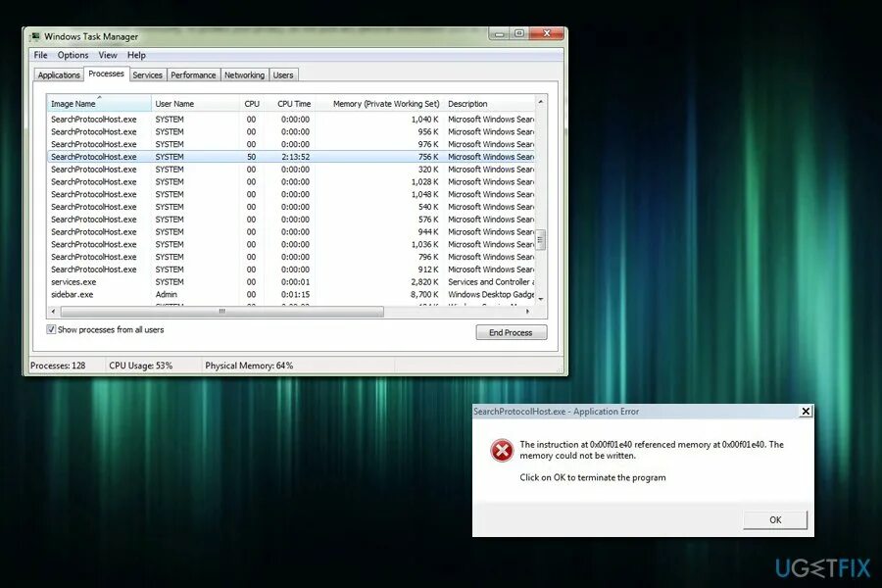Select SearchProtocolHost.exe row with 956 K memory

coord(291,131)
